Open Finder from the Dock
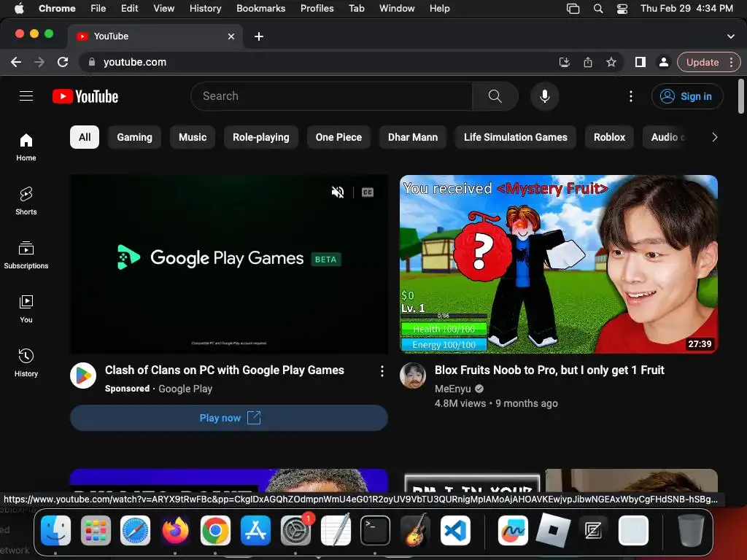The height and width of the screenshot is (560, 747). 55,530
